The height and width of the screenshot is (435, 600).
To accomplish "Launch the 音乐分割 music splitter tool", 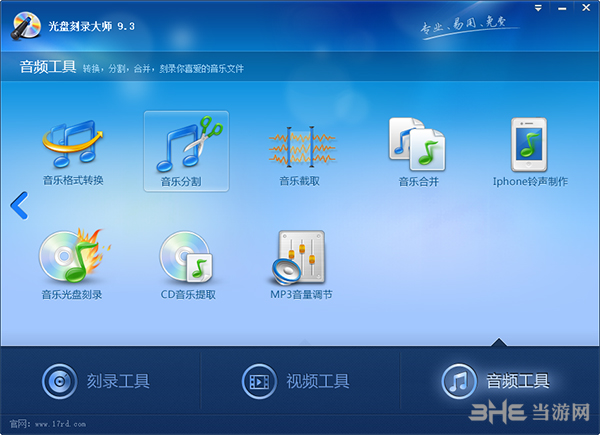I will pyautogui.click(x=186, y=152).
